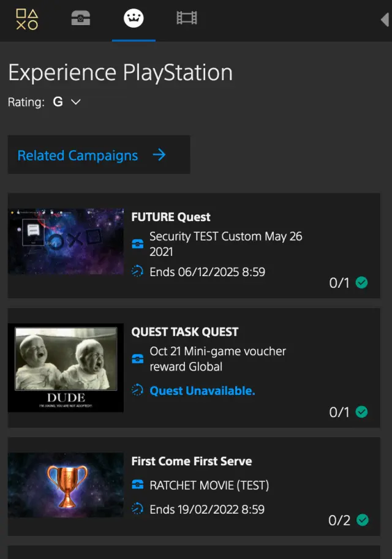Open the bronze trophy thumbnail
Image resolution: width=392 pixels, height=559 pixels.
(x=66, y=485)
